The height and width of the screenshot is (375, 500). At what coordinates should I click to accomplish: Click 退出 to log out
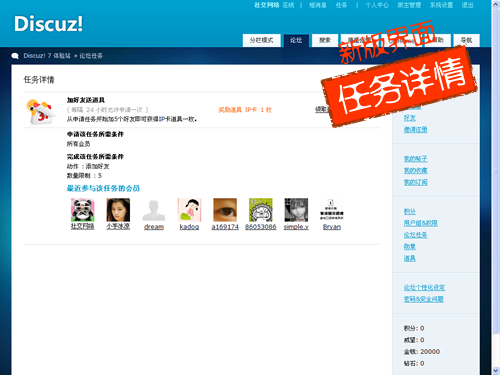point(467,5)
